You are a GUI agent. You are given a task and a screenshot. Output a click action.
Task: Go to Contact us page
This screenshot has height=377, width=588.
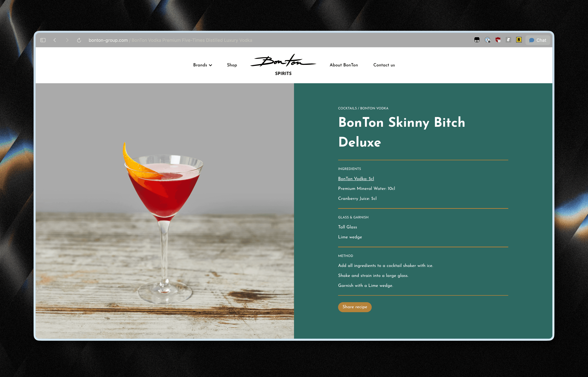click(x=384, y=65)
